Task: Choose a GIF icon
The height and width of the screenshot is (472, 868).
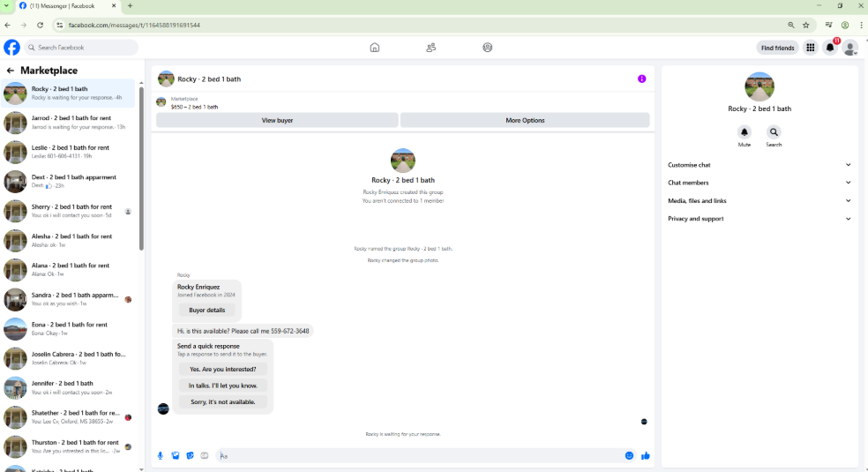Action: click(x=205, y=455)
